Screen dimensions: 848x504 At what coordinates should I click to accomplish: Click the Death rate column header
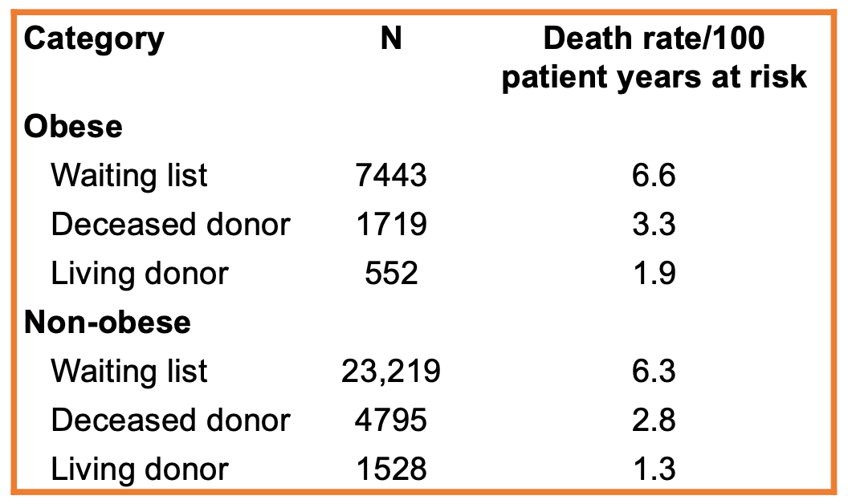654,57
